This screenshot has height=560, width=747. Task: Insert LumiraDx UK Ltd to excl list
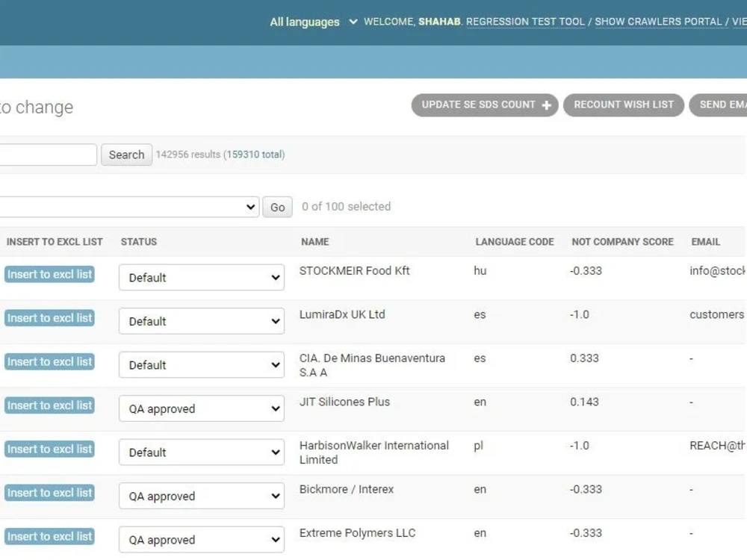49,318
